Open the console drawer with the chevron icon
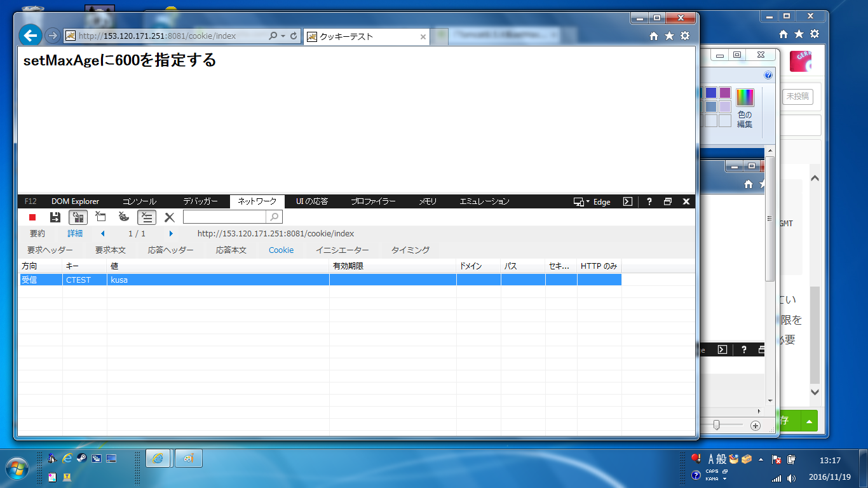 pyautogui.click(x=628, y=201)
